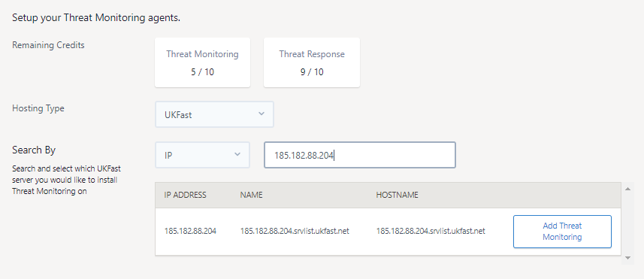
Task: Click the Remaining Credits label
Action: (48, 45)
